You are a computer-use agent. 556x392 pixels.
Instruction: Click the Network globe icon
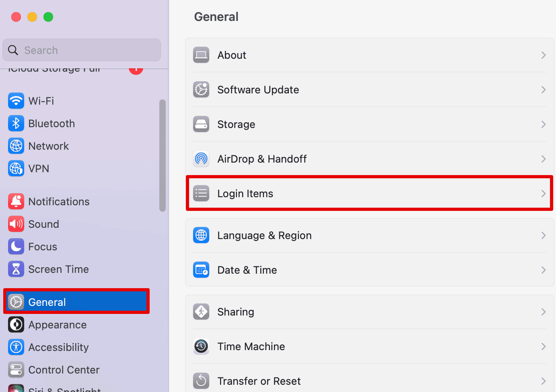coord(16,146)
